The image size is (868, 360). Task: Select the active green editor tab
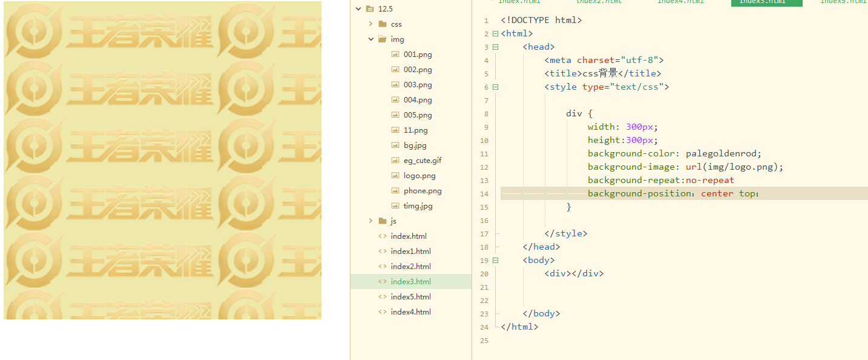point(766,2)
